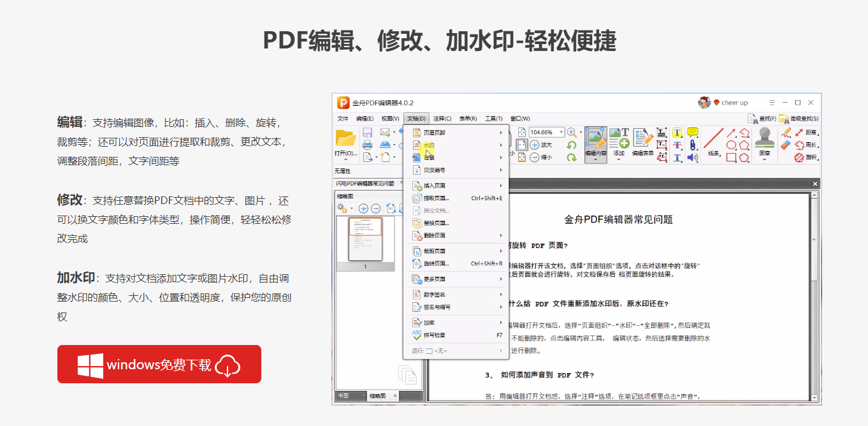Image resolution: width=868 pixels, height=426 pixels.
Task: Expand the 打开 open button dropdown arrow
Action: [x=345, y=160]
